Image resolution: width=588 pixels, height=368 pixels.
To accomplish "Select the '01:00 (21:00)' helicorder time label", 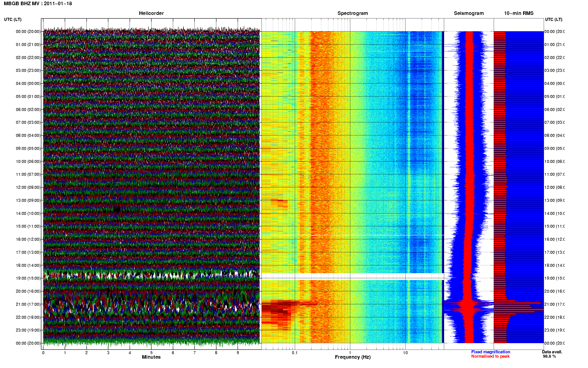I will click(x=28, y=44).
